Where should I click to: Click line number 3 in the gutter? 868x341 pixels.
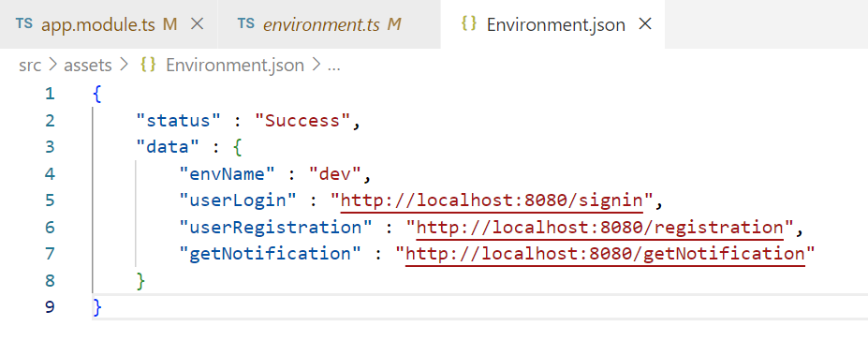click(51, 147)
